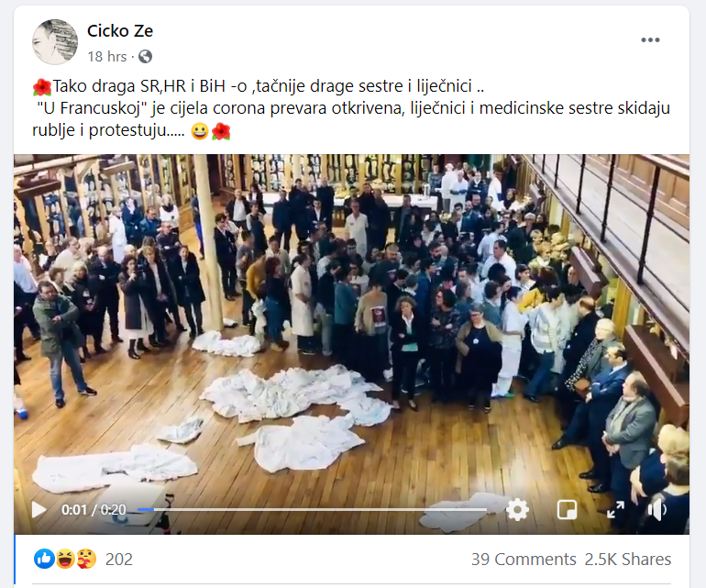Play the video
Screen dimensions: 706x588
coord(39,510)
